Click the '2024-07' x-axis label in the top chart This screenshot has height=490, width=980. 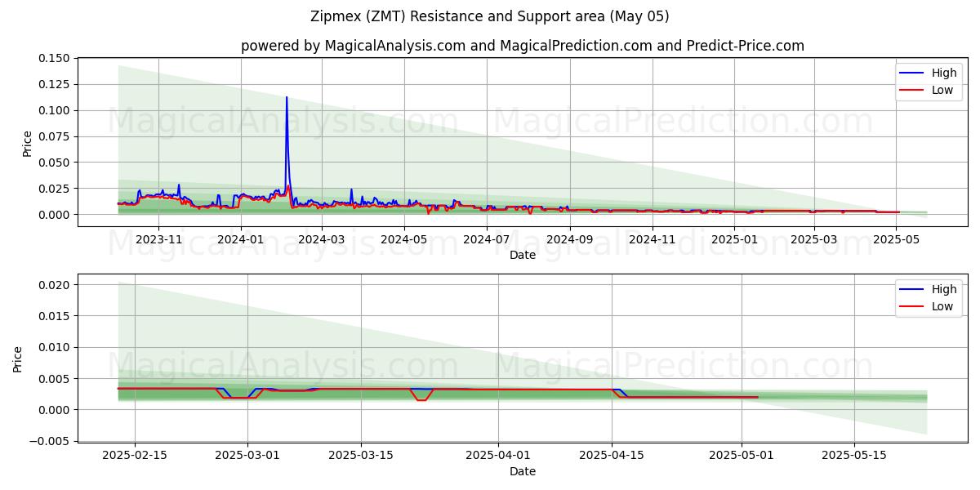487,239
